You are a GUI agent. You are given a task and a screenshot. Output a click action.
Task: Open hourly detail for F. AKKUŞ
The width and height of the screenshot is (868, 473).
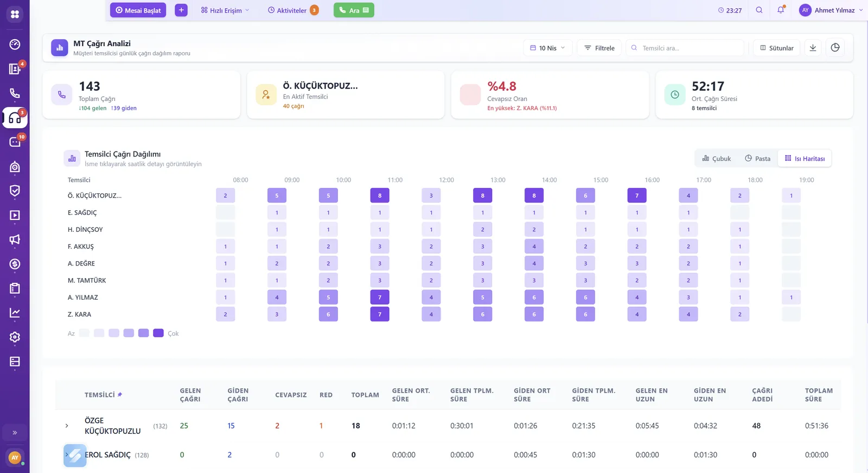(81, 247)
